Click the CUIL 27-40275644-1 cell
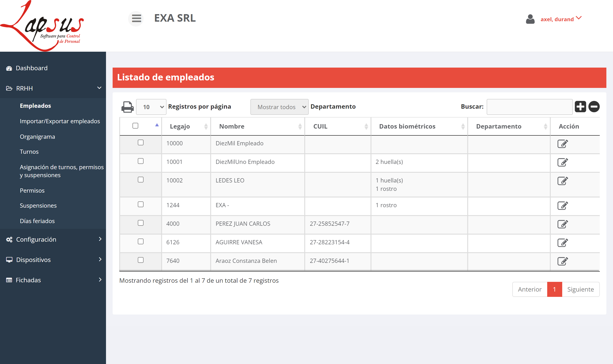 [338, 261]
